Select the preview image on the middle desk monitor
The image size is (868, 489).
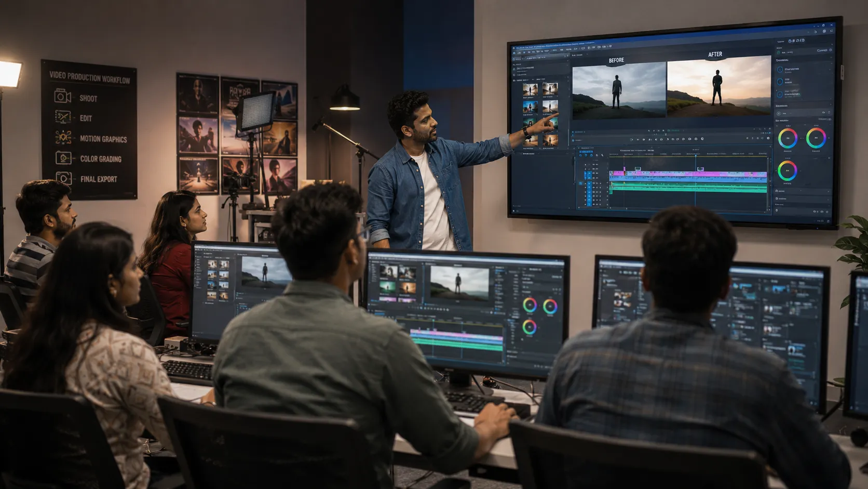pyautogui.click(x=459, y=283)
